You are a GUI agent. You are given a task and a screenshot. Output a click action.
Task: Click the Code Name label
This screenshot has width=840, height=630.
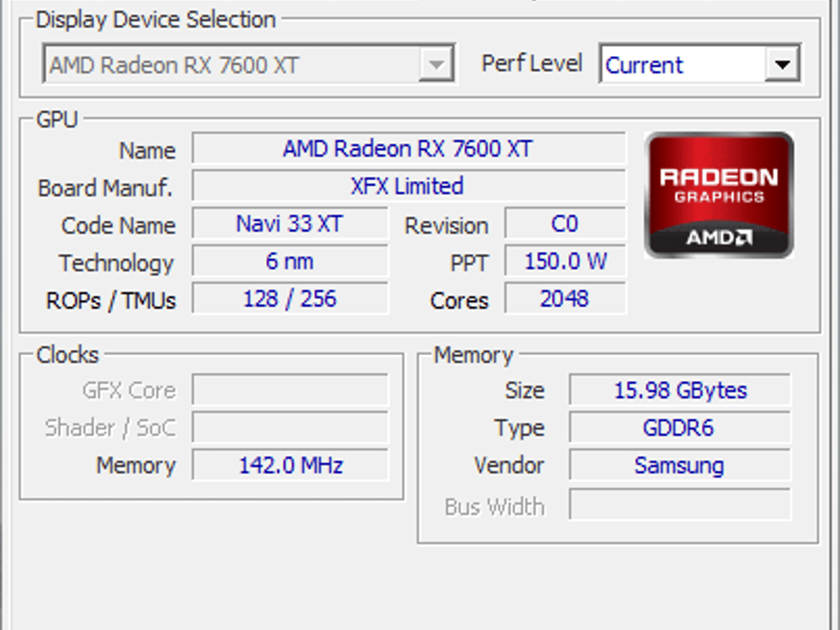[119, 226]
